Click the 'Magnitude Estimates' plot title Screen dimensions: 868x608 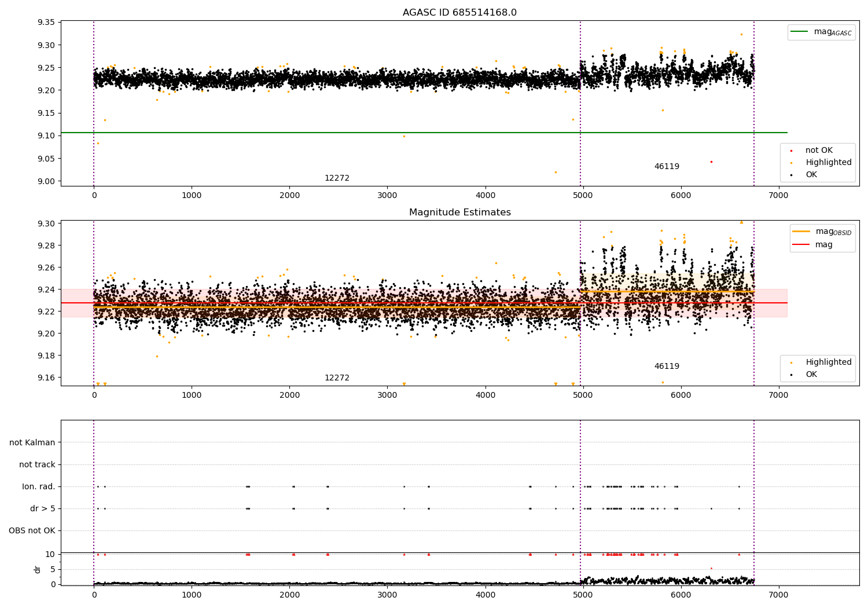(460, 213)
